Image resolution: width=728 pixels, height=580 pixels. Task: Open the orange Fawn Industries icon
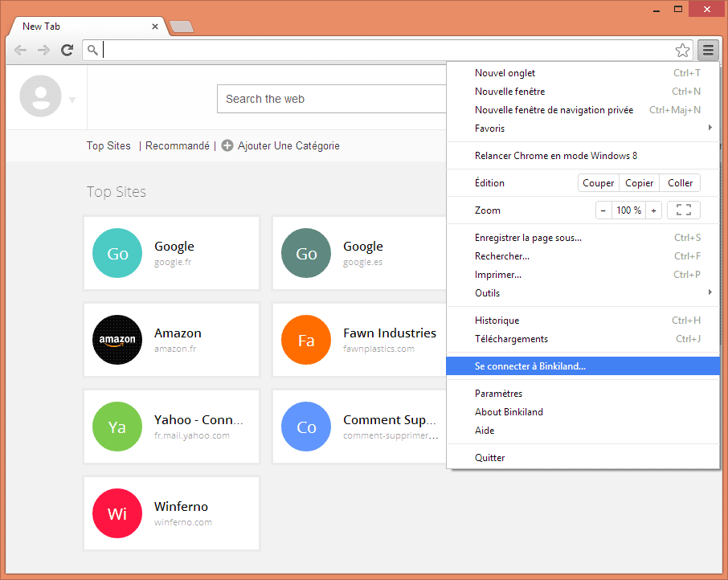click(x=306, y=340)
